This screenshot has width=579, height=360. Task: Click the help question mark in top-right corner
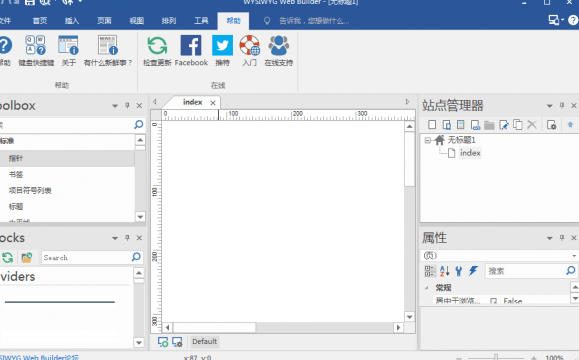573,20
